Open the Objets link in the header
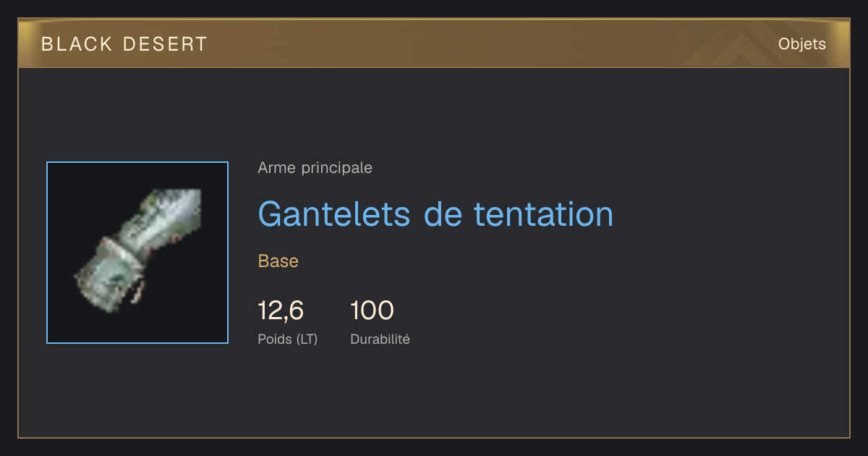868x456 pixels. click(x=801, y=44)
